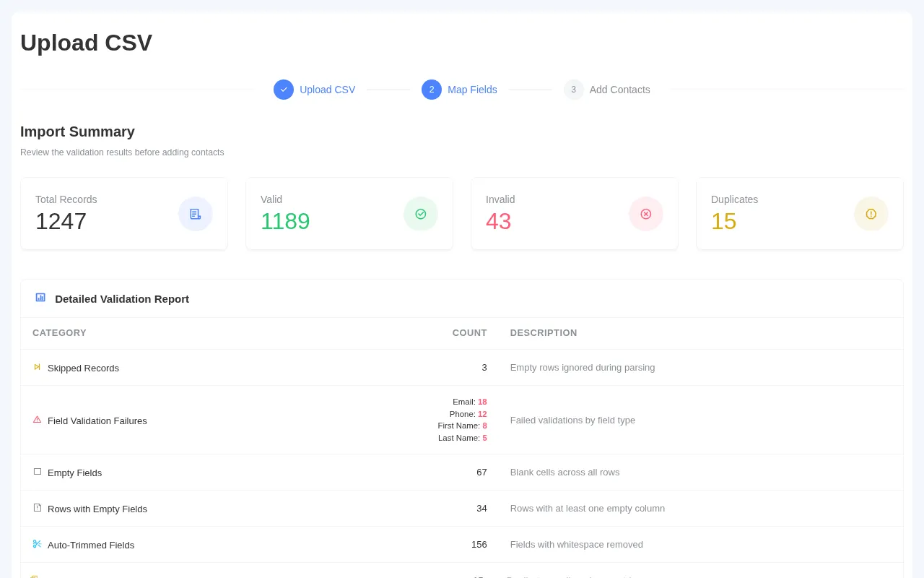Viewport: 924px width, 578px height.
Task: Click the document icon on Total Records card
Action: click(196, 214)
